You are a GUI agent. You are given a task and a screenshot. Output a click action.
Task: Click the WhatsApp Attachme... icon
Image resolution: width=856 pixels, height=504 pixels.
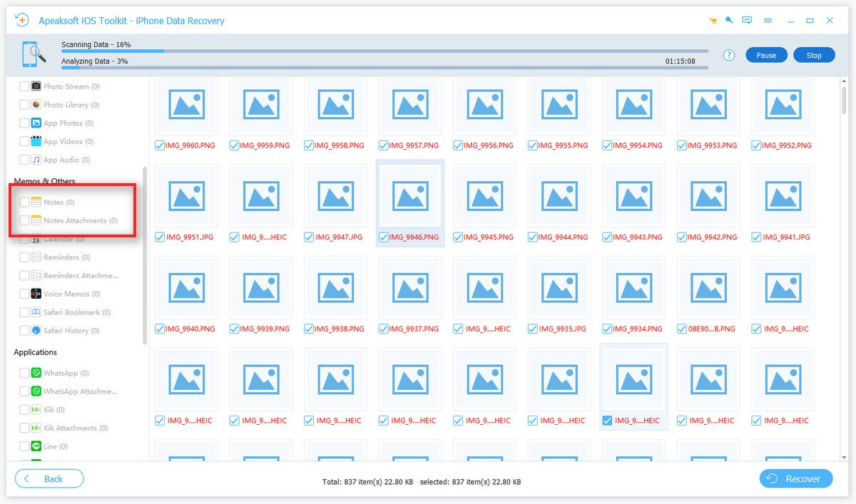click(x=36, y=391)
